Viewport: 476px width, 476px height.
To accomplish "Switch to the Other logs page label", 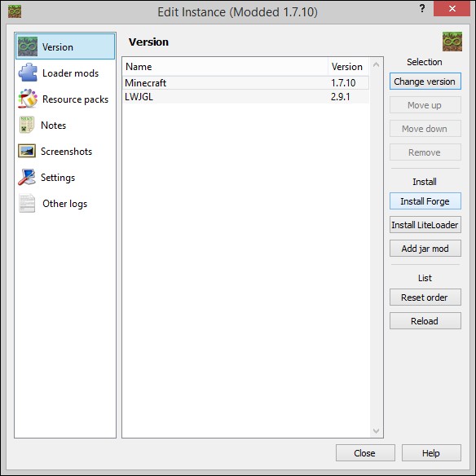I will 65,204.
